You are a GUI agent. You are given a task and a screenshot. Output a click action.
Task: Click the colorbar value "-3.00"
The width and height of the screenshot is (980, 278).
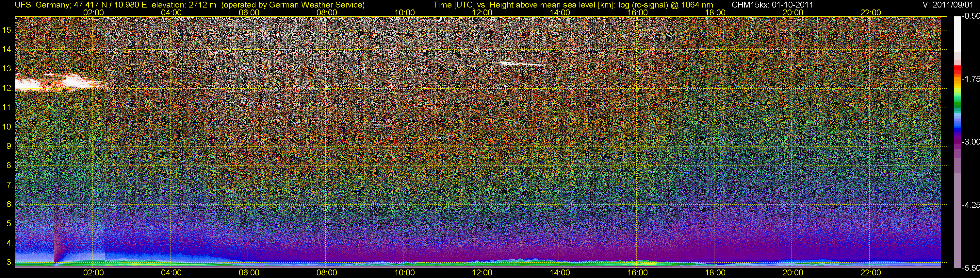point(971,142)
